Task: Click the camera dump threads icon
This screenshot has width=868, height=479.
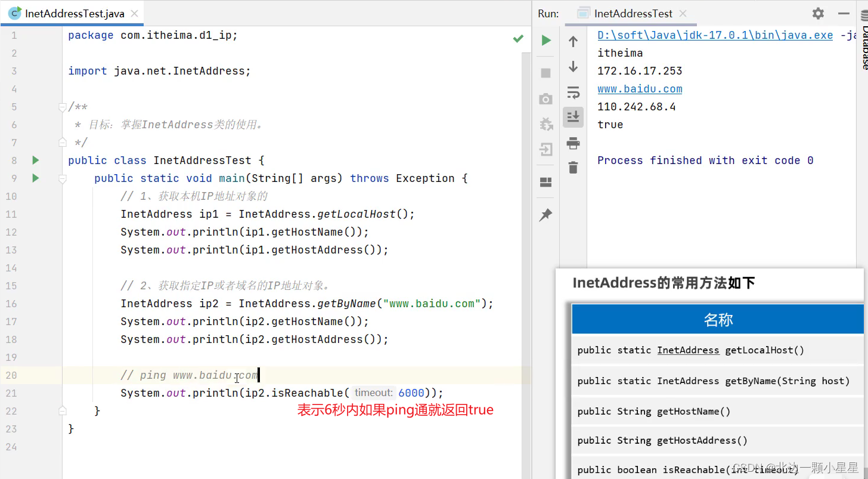Action: pos(545,99)
